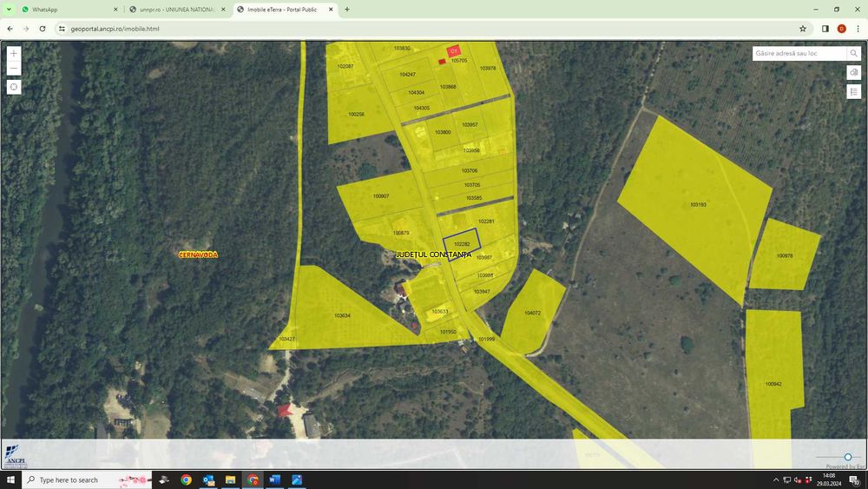View site information icon in address bar
This screenshot has height=489, width=868.
tap(62, 29)
